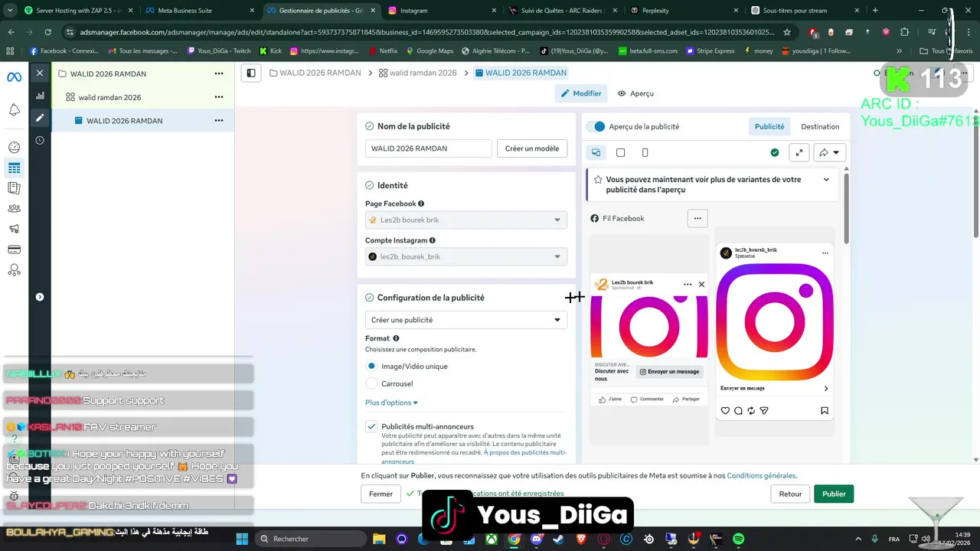Show performance charts bar icon
The image size is (980, 551).
[40, 96]
